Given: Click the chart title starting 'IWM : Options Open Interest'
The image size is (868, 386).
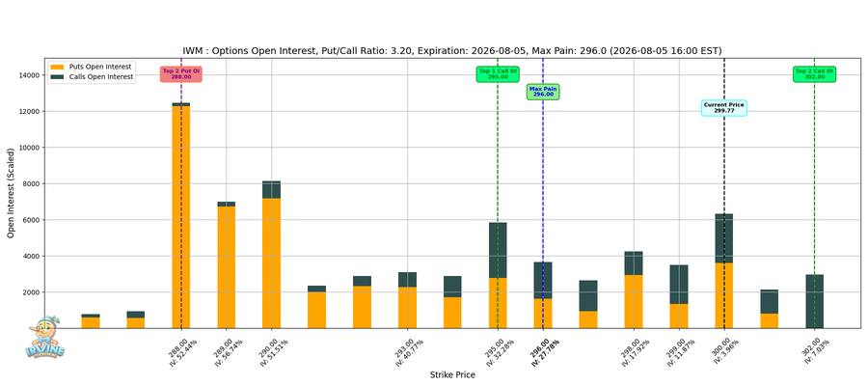Looking at the screenshot, I should 452,51.
